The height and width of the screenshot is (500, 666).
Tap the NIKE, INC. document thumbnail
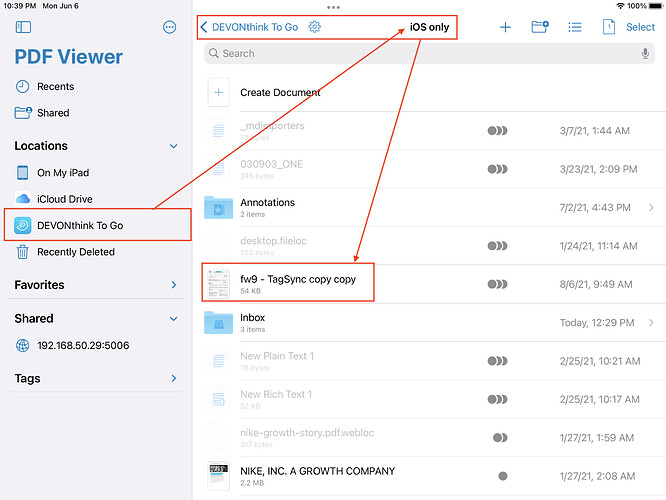click(x=218, y=476)
